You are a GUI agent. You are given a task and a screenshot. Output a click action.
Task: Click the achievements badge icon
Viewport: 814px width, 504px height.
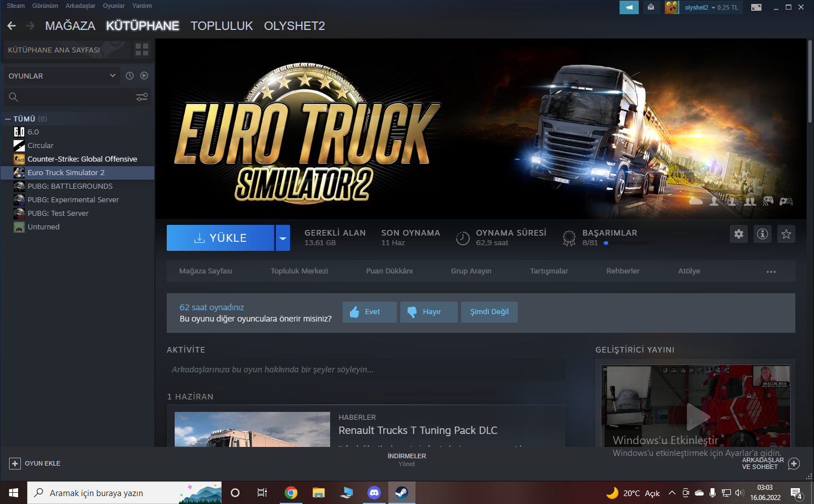point(569,238)
